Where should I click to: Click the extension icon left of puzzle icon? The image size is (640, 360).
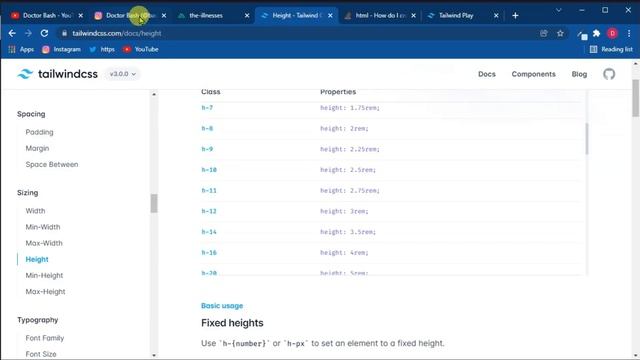(x=582, y=35)
